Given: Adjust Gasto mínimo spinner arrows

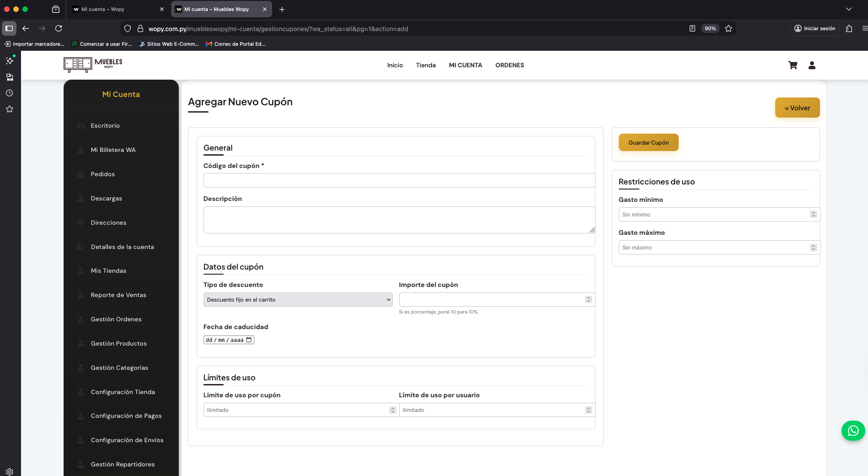Looking at the screenshot, I should pos(813,214).
